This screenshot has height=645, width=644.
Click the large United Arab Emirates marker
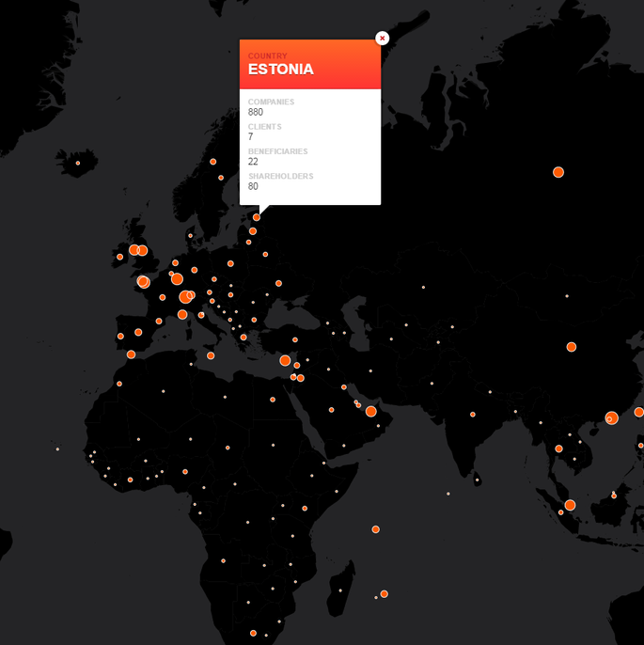(x=371, y=412)
